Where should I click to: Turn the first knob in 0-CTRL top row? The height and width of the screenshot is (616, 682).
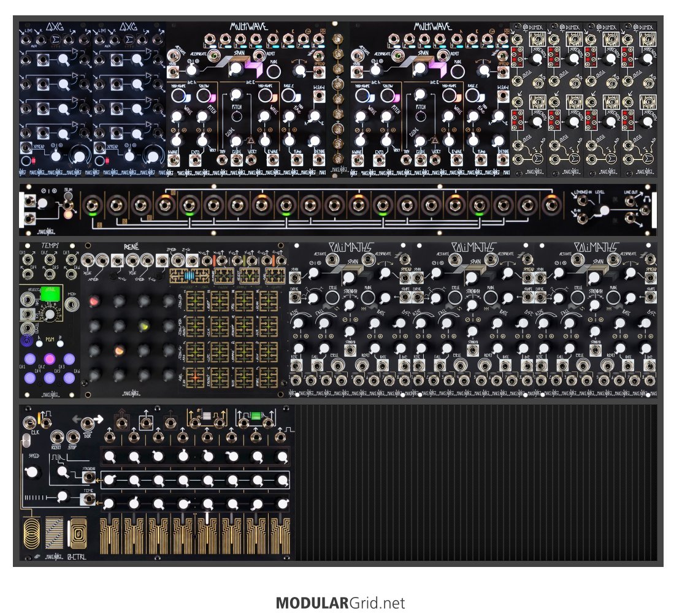[x=110, y=457]
